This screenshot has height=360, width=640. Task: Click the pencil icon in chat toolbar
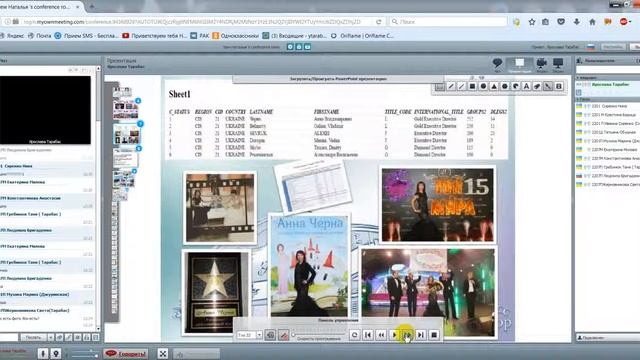[x=69, y=338]
